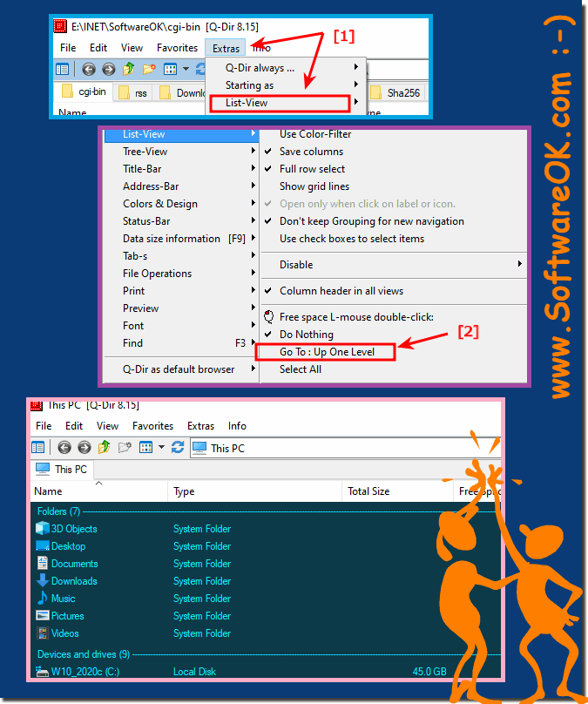The height and width of the screenshot is (704, 588).
Task: Click up-folder icon in This PC window toolbar
Action: click(105, 447)
